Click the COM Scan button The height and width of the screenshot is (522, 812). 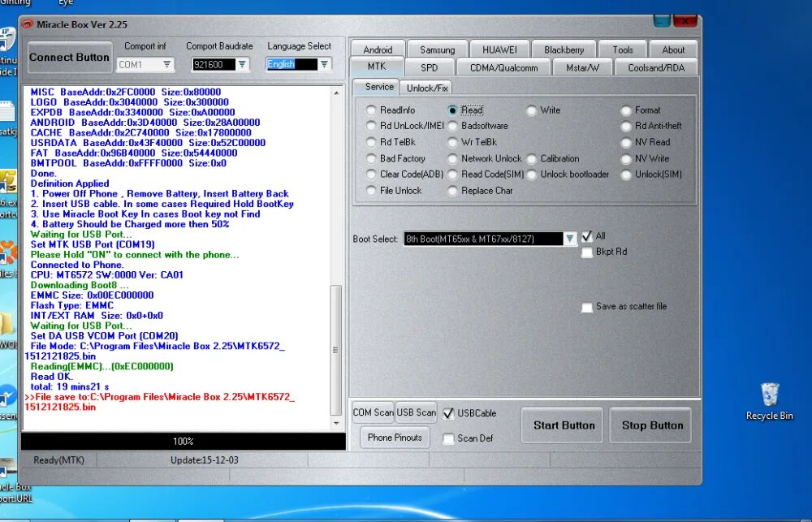[373, 412]
